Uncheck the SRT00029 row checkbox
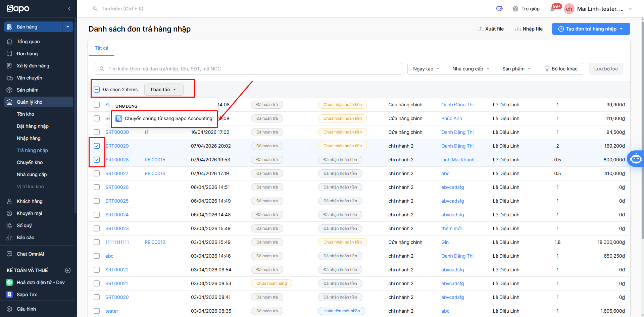The height and width of the screenshot is (317, 644). (x=97, y=146)
